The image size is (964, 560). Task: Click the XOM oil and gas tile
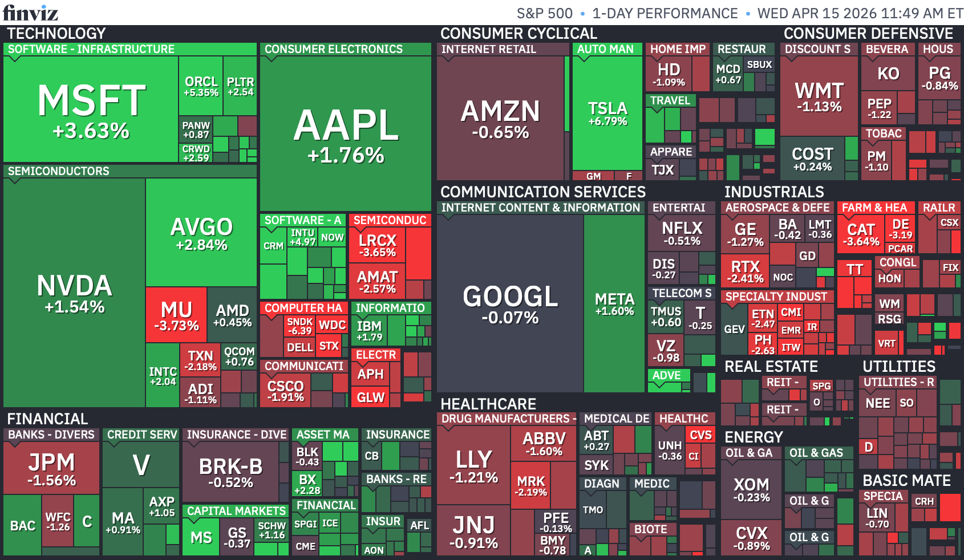pos(751,490)
